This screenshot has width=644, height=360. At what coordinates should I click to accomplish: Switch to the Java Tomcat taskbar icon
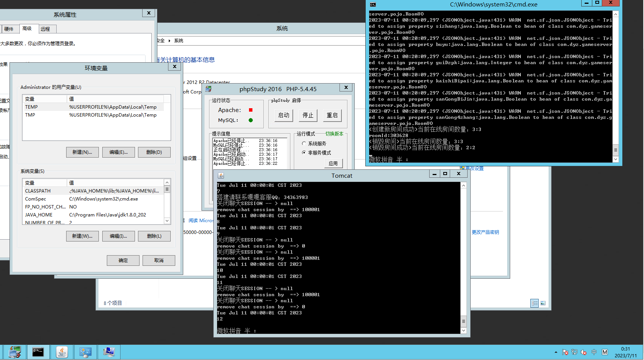(x=62, y=352)
